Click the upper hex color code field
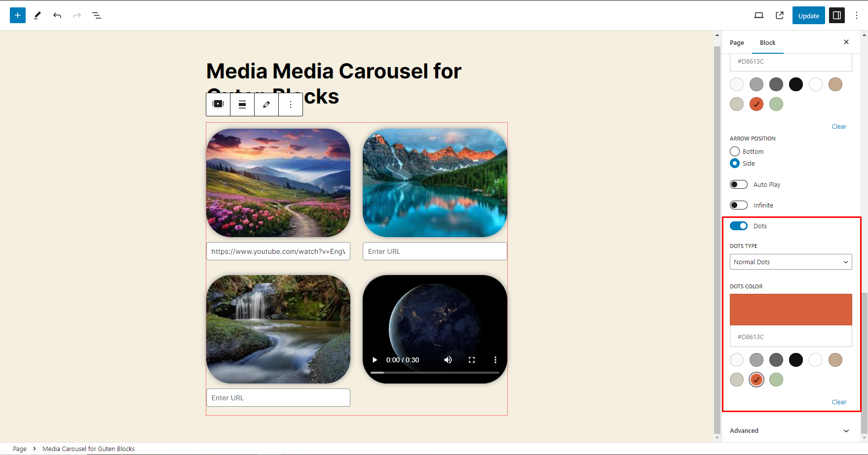The width and height of the screenshot is (868, 455). click(x=791, y=62)
